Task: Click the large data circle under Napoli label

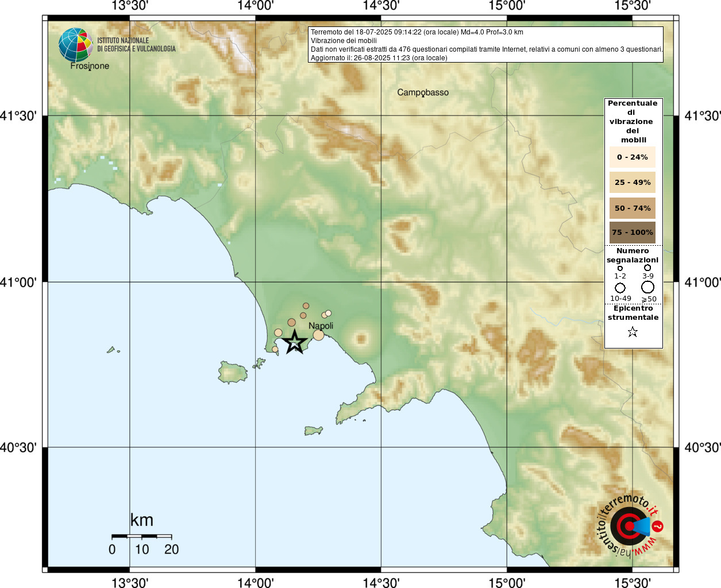Action: tap(318, 335)
